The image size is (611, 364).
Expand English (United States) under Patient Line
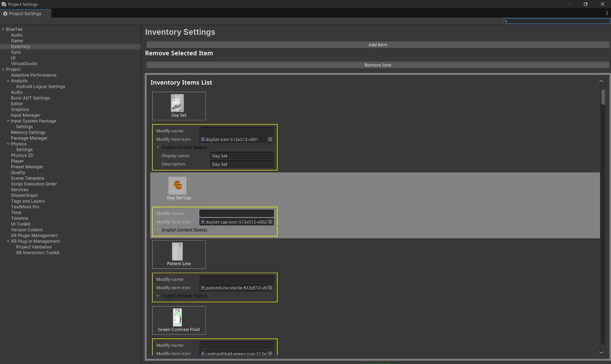(158, 296)
